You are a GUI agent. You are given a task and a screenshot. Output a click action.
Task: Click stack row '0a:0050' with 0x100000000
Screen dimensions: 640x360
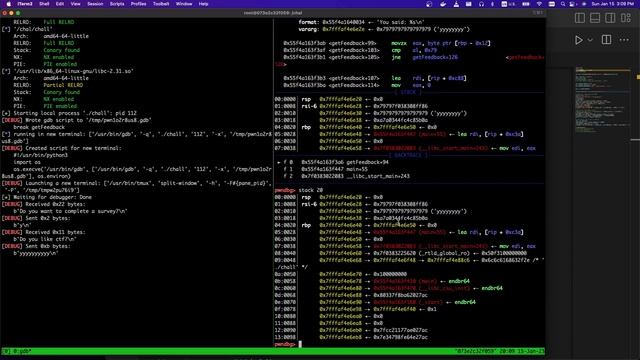tap(341, 274)
